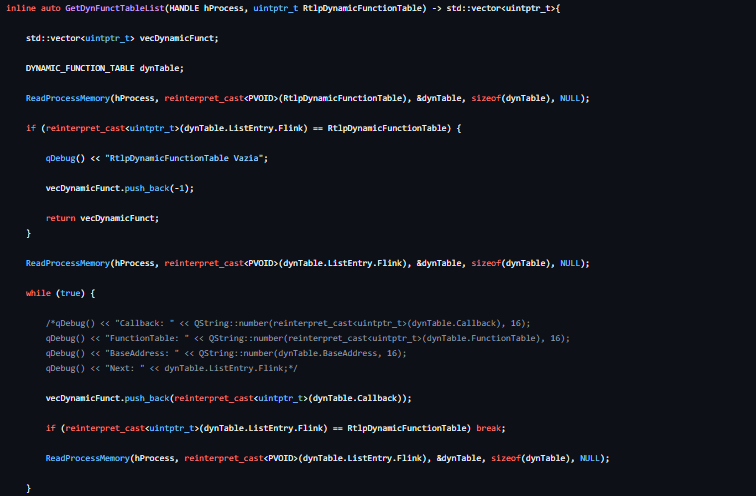This screenshot has width=756, height=496.
Task: Click the 'while' keyword
Action: 38,293
